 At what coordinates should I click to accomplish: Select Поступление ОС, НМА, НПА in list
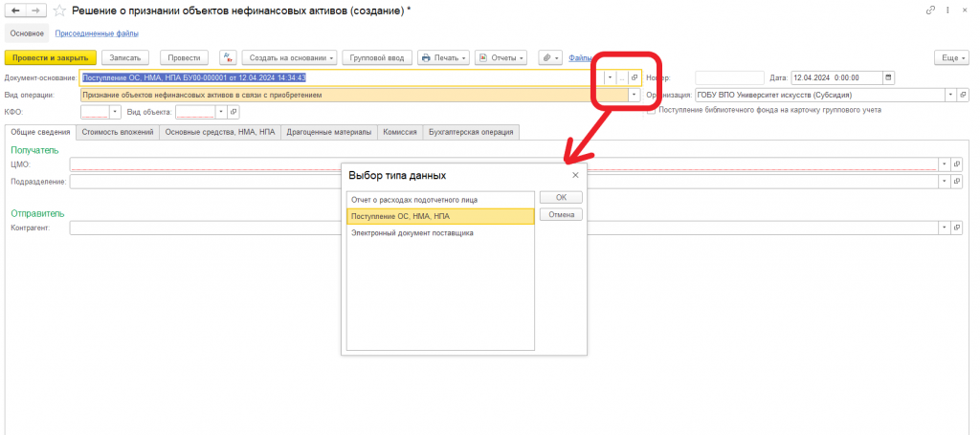(x=440, y=216)
